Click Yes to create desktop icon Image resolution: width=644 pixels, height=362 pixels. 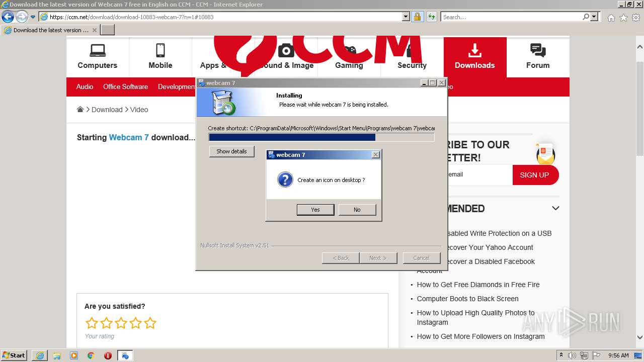(x=315, y=210)
